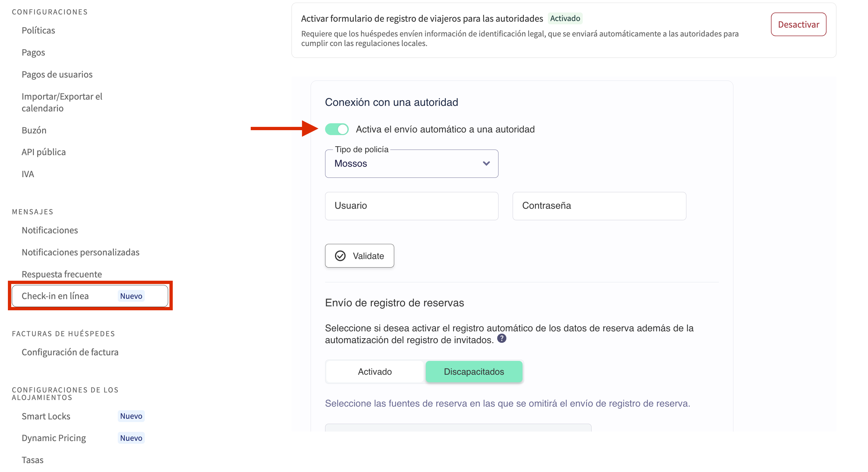Click the chevron arrow next to Mossos
The image size is (868, 472).
pyautogui.click(x=486, y=164)
